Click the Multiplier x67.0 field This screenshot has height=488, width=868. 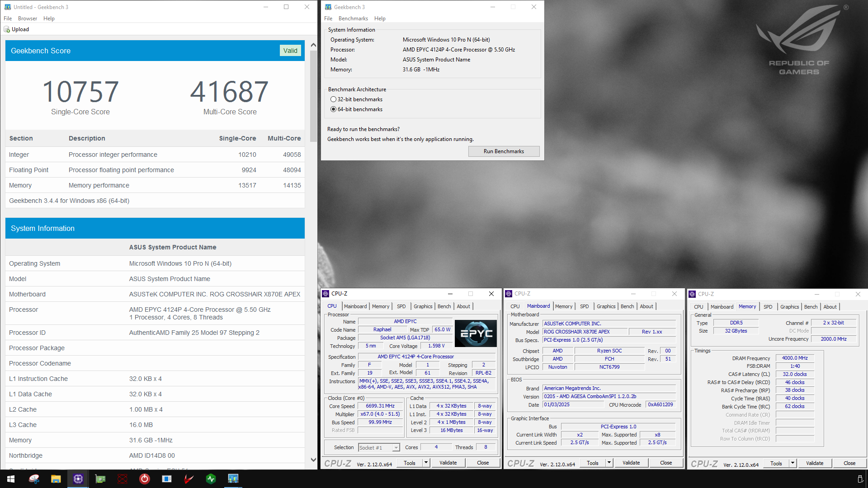pyautogui.click(x=380, y=414)
